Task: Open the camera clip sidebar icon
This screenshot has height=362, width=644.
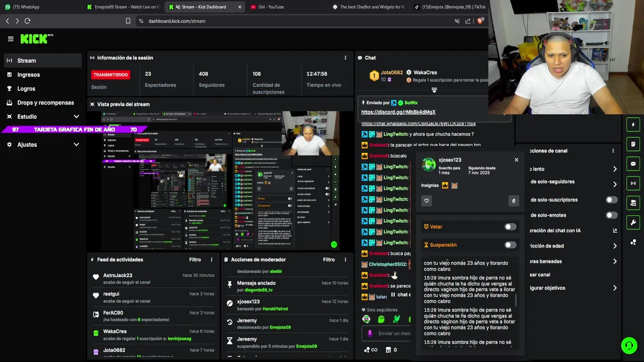Action: pos(633,203)
